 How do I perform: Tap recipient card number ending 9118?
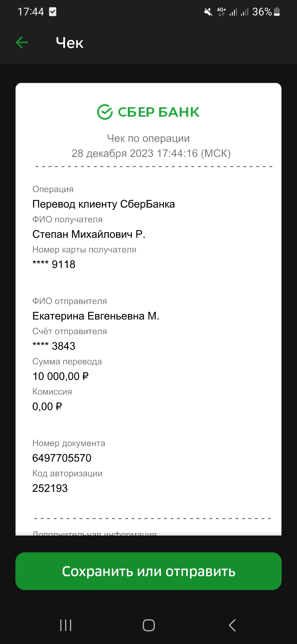(x=54, y=264)
